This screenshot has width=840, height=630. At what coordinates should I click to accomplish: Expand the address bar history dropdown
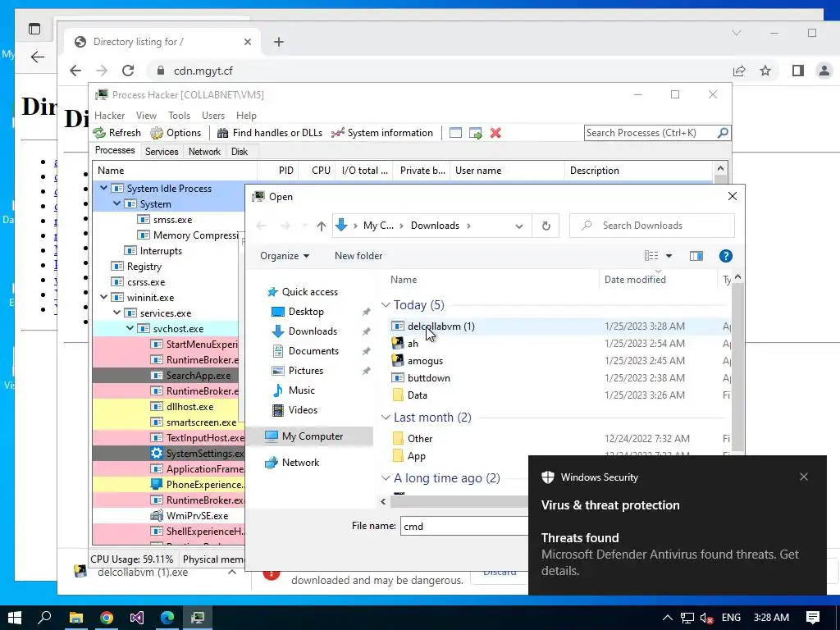(x=518, y=226)
